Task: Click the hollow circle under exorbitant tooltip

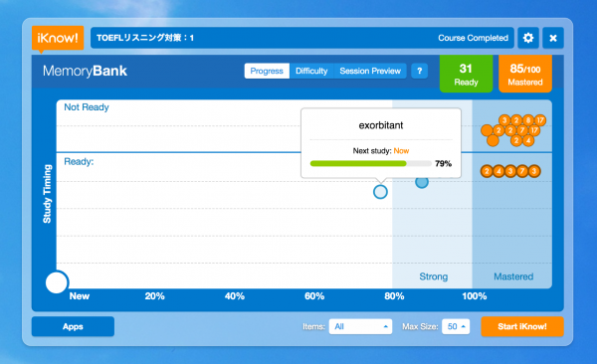Action: [x=380, y=192]
